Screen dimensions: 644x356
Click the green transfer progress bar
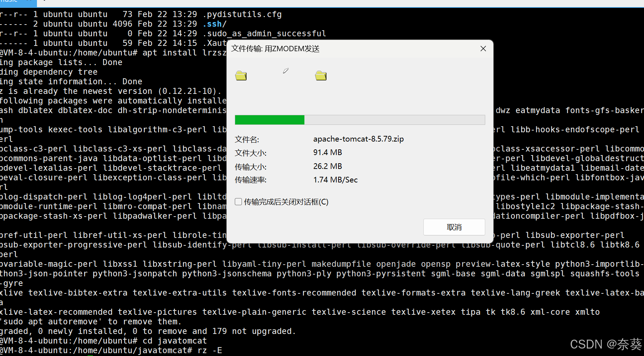[360, 120]
